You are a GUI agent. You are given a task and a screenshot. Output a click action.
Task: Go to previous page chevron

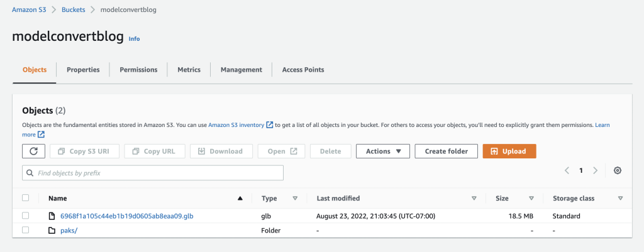click(x=567, y=171)
